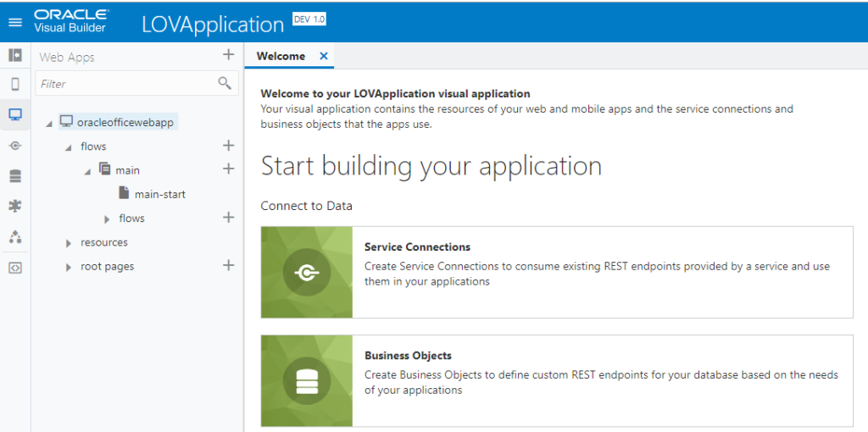
Task: Expand the resources folder
Action: pyautogui.click(x=69, y=243)
